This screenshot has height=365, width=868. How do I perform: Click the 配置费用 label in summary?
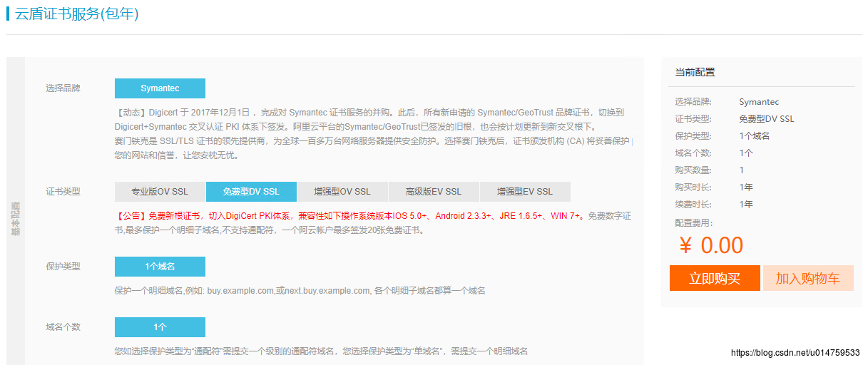[x=694, y=223]
